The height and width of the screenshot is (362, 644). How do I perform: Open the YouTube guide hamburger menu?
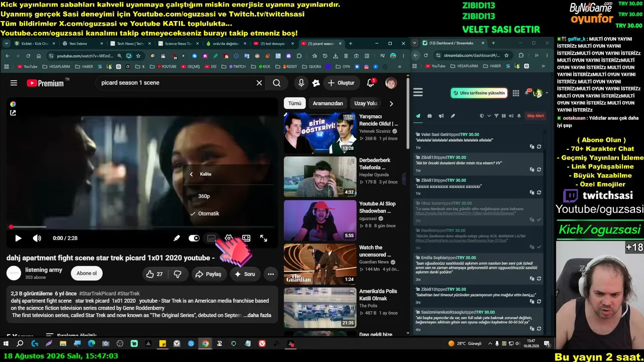pos(14,83)
